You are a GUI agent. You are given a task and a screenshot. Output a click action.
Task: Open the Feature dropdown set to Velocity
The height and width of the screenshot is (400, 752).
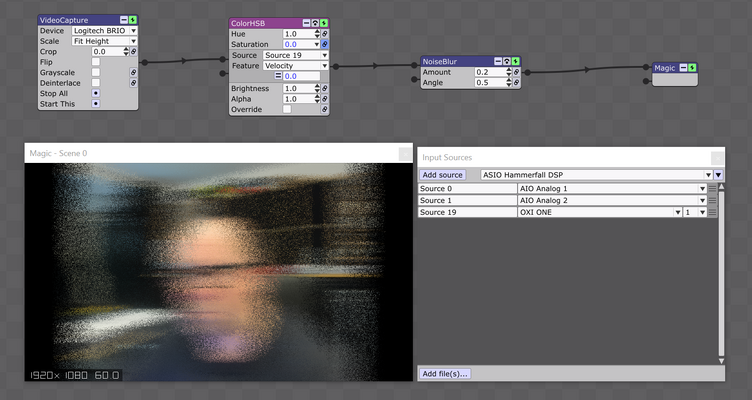coord(295,66)
